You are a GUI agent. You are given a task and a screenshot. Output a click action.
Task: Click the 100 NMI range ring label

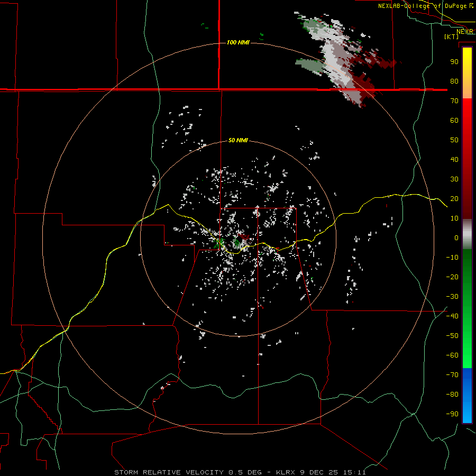[238, 42]
